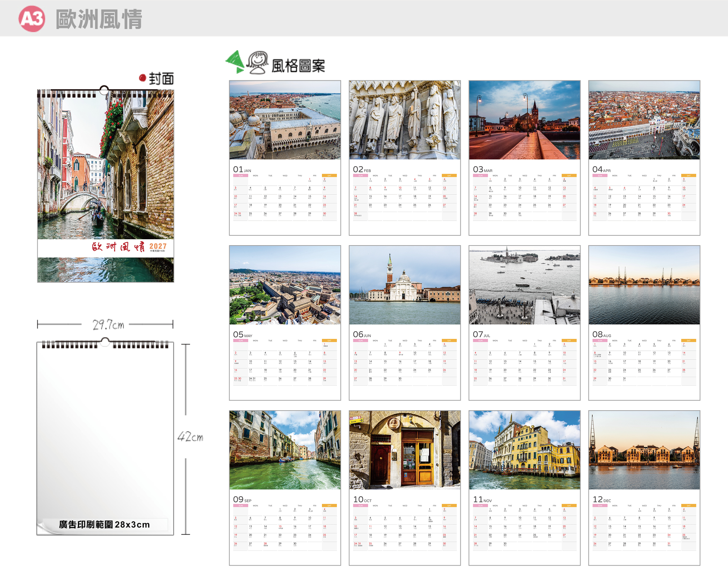Click the 廣告印刷範圍 28x3cm label
This screenshot has height=583, width=728.
104,525
